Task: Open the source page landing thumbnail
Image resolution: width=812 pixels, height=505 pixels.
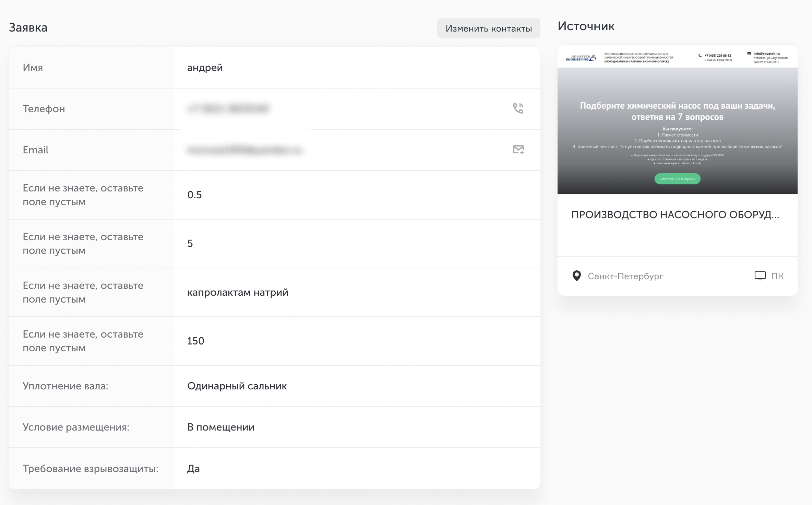Action: click(x=677, y=120)
